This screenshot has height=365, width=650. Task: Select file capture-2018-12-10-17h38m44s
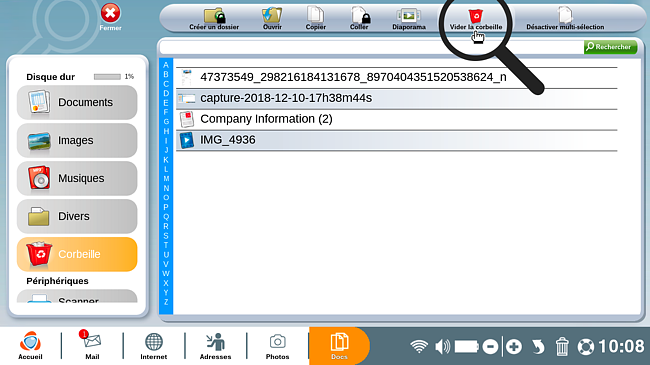(397, 99)
